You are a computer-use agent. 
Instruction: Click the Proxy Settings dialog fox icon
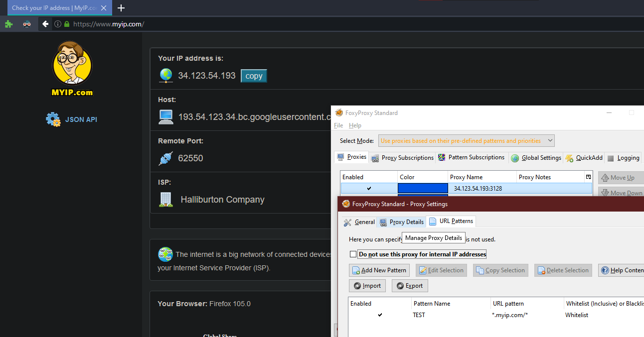(346, 204)
